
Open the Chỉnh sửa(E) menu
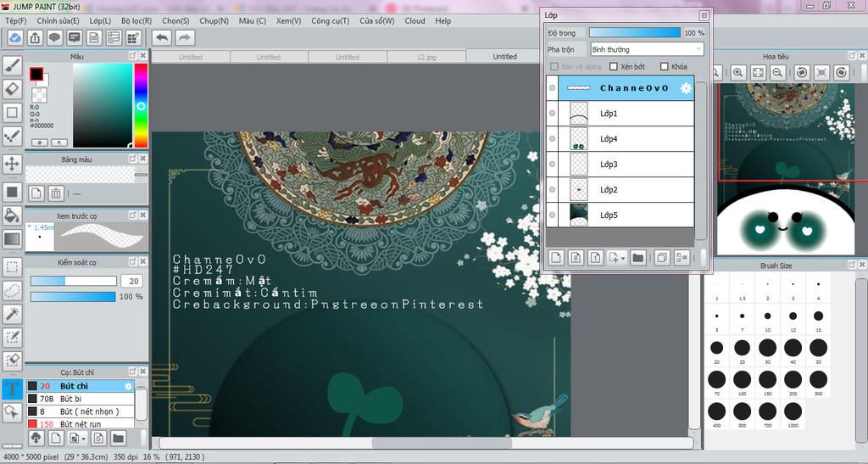click(58, 20)
